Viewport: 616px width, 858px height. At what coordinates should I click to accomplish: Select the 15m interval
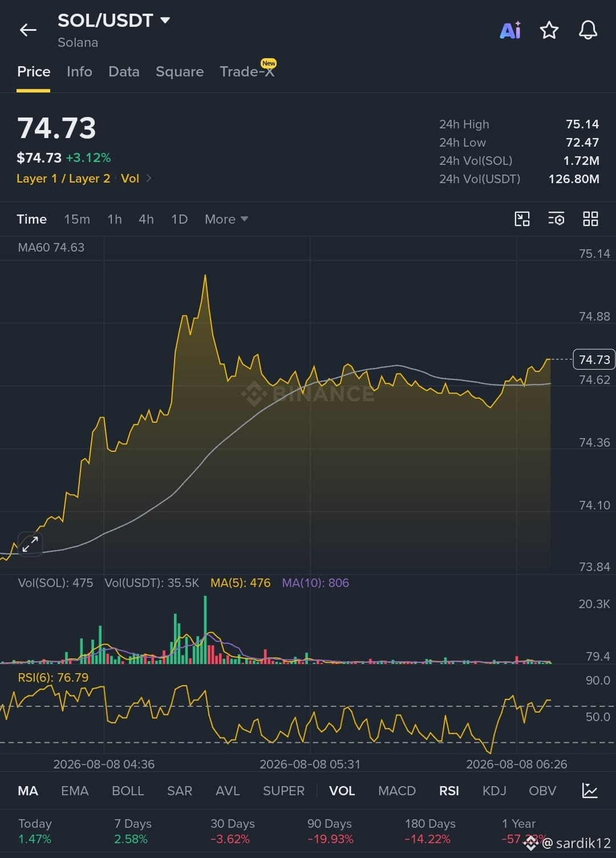(x=77, y=219)
